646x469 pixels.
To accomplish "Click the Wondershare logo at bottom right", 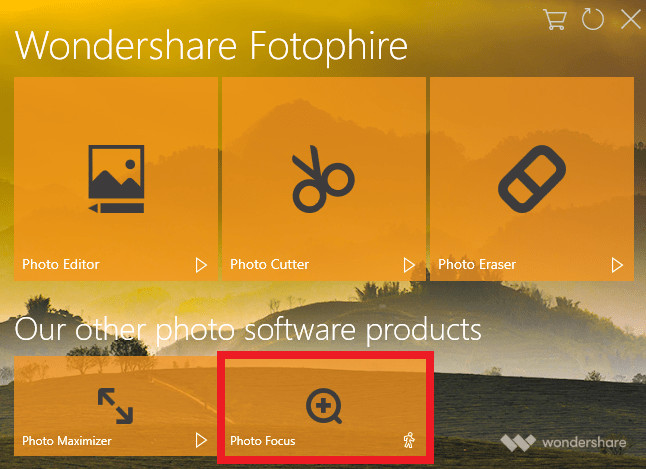I will coord(563,443).
